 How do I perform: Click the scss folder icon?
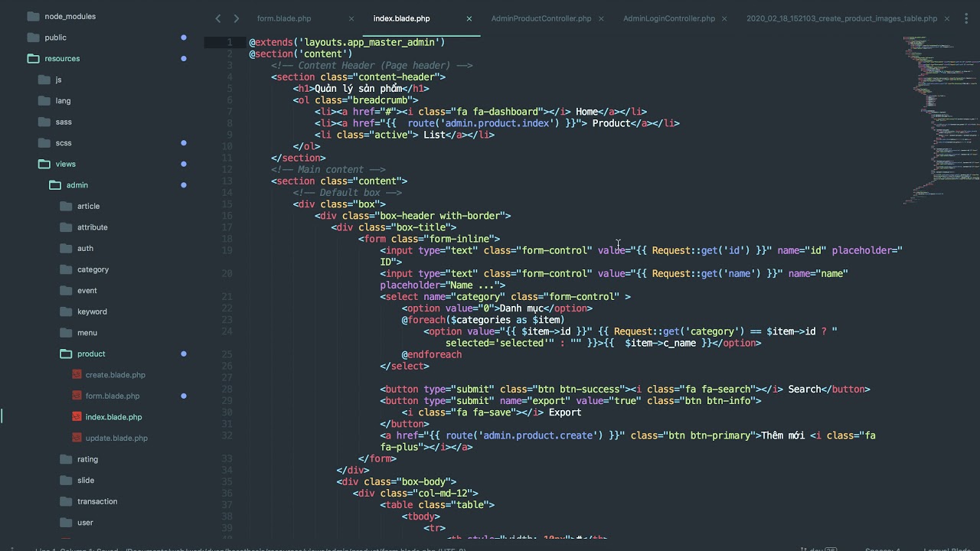point(44,143)
